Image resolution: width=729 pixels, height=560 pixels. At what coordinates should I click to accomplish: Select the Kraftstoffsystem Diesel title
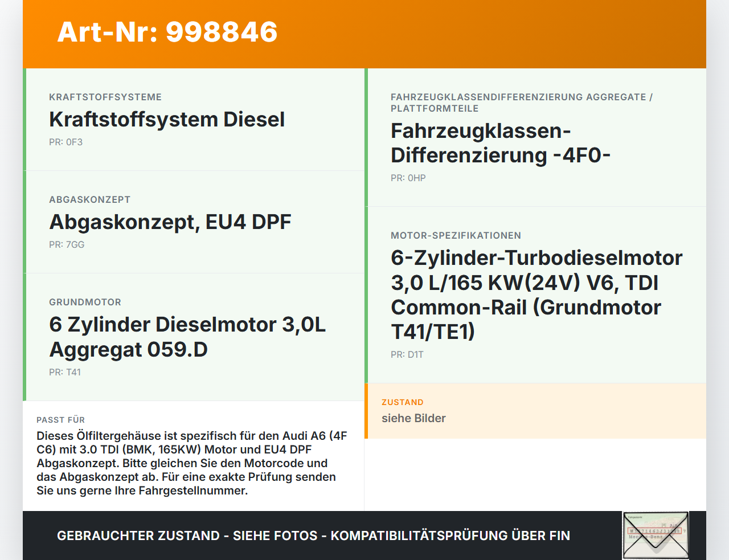pyautogui.click(x=167, y=120)
